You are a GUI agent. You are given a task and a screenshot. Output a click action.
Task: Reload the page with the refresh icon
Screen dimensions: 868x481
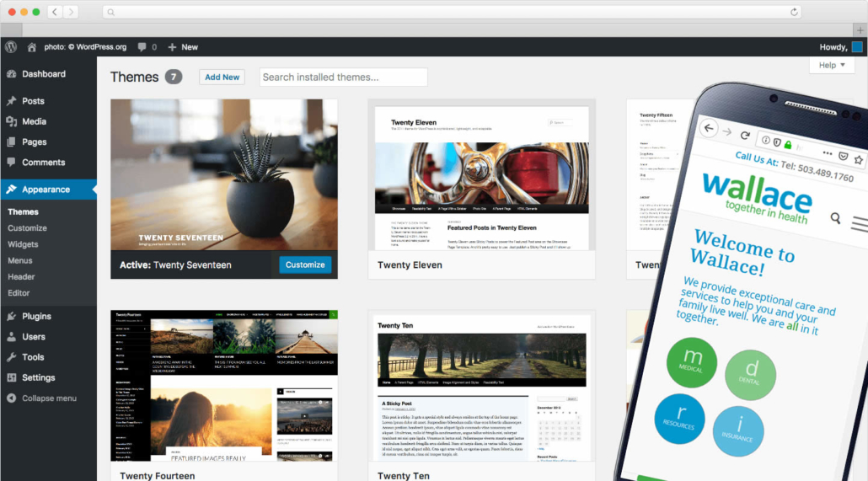click(794, 12)
